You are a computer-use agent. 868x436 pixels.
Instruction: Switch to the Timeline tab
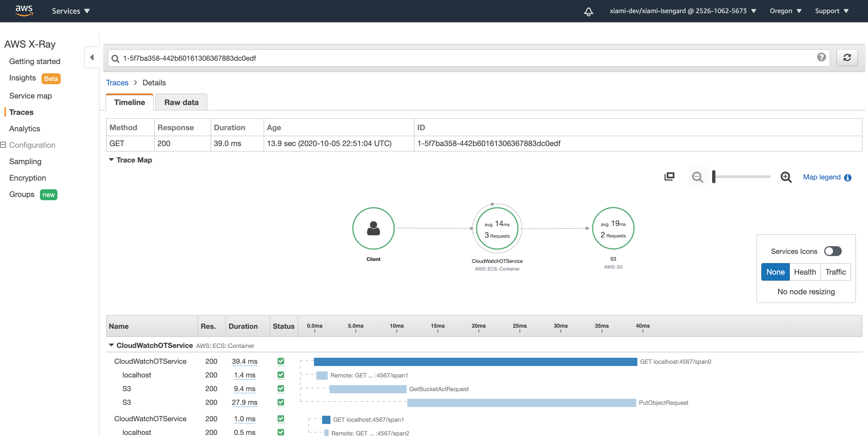pyautogui.click(x=129, y=102)
